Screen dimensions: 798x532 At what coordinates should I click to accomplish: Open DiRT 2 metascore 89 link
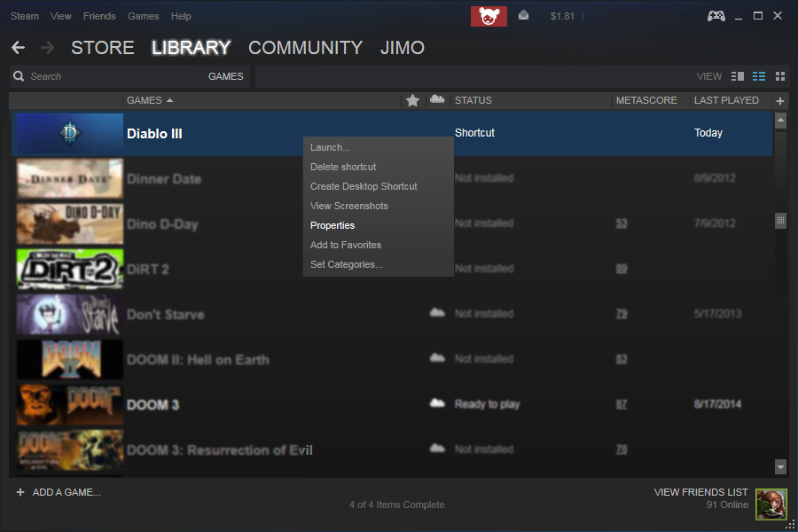point(622,269)
